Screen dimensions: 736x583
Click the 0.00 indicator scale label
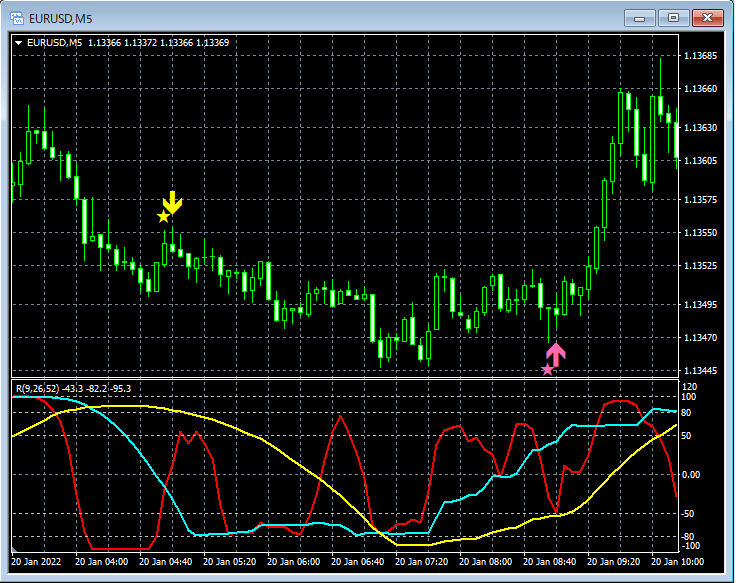(690, 475)
